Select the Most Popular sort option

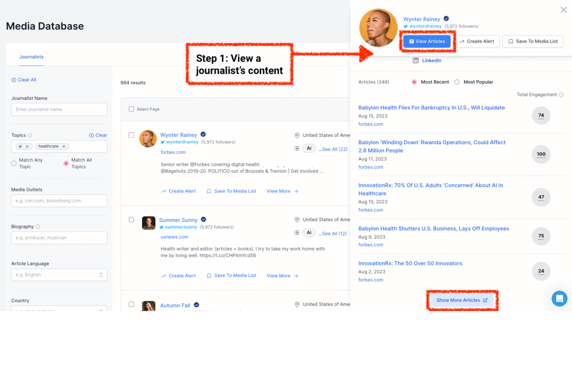click(457, 82)
